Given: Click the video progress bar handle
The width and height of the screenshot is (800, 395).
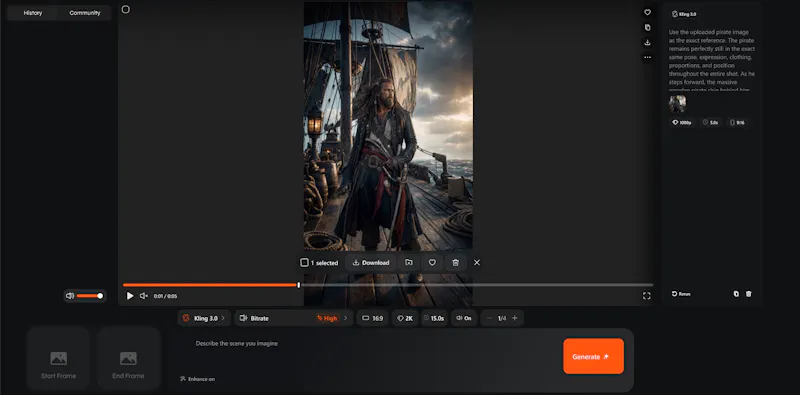Looking at the screenshot, I should 298,285.
